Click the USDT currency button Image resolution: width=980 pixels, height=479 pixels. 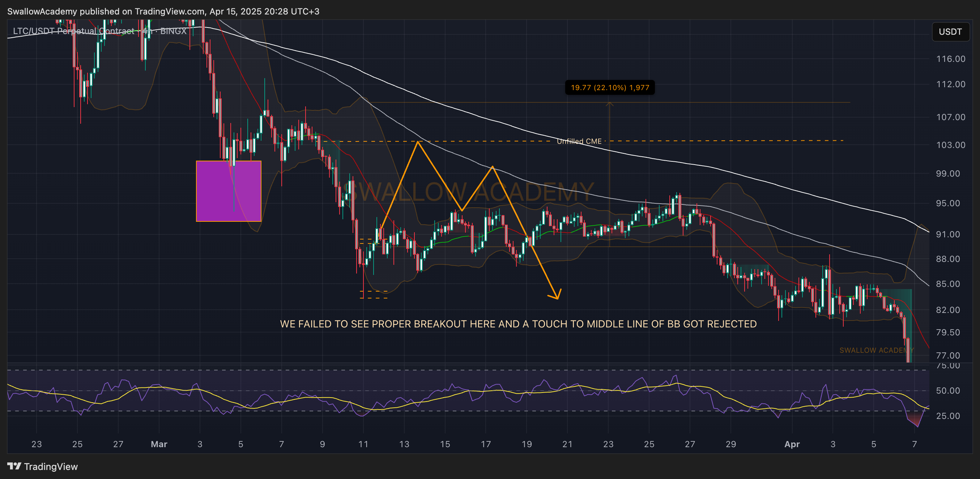[950, 31]
